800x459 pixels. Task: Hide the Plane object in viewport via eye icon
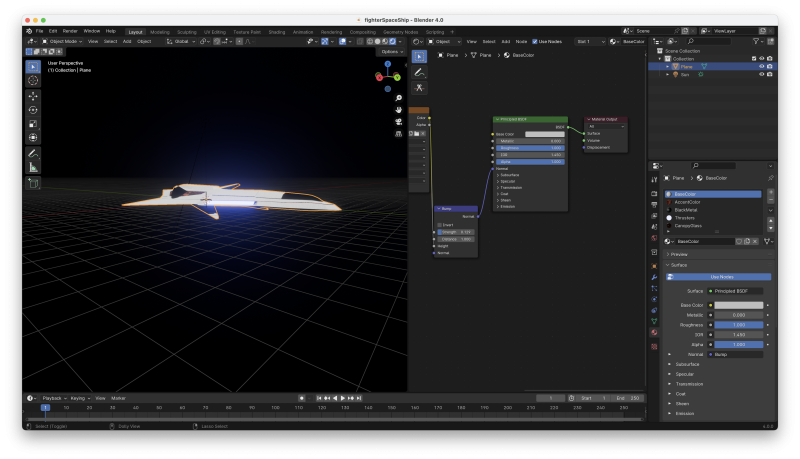[x=761, y=66]
